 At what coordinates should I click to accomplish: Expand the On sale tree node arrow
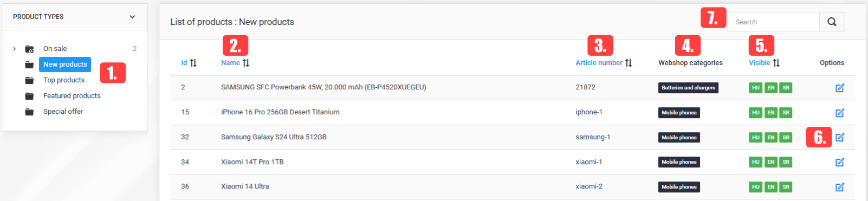pos(14,49)
